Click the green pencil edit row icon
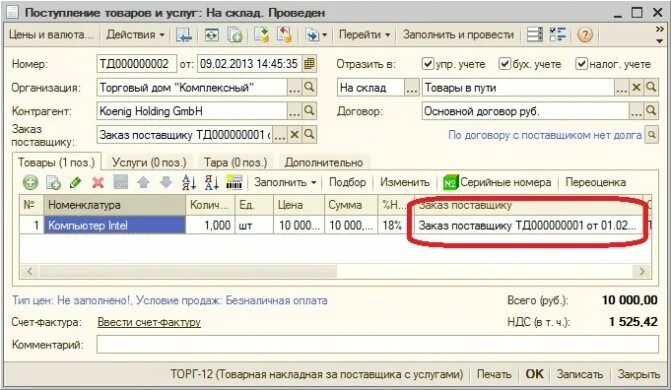The image size is (671, 390). (x=76, y=183)
